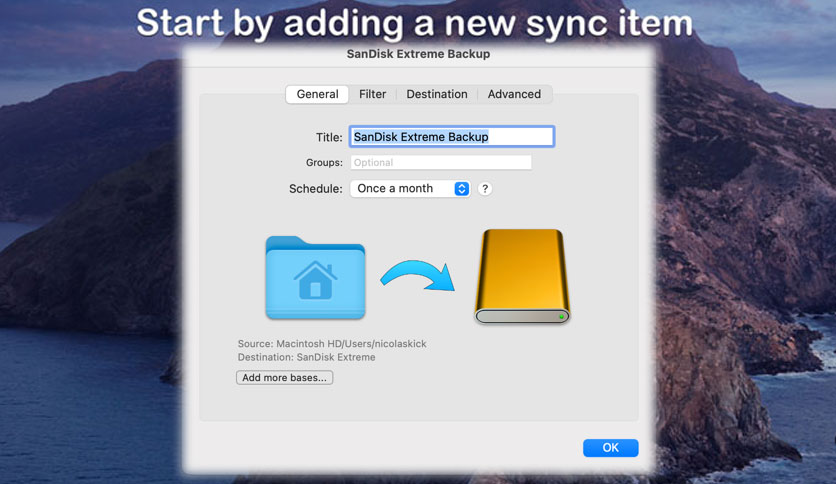Switch to the Filter tab
The width and height of the screenshot is (836, 484).
click(372, 94)
